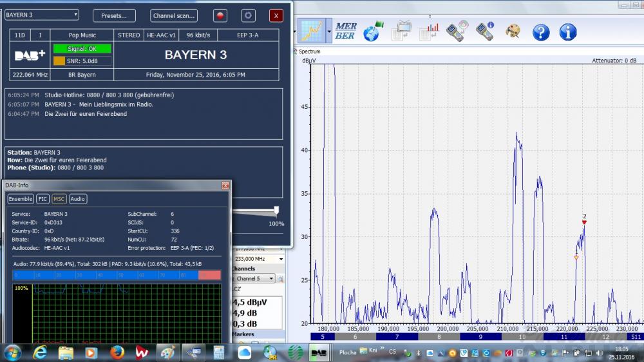This screenshot has height=362, width=644.
Task: Click the globe with green flag icon
Action: click(x=374, y=31)
